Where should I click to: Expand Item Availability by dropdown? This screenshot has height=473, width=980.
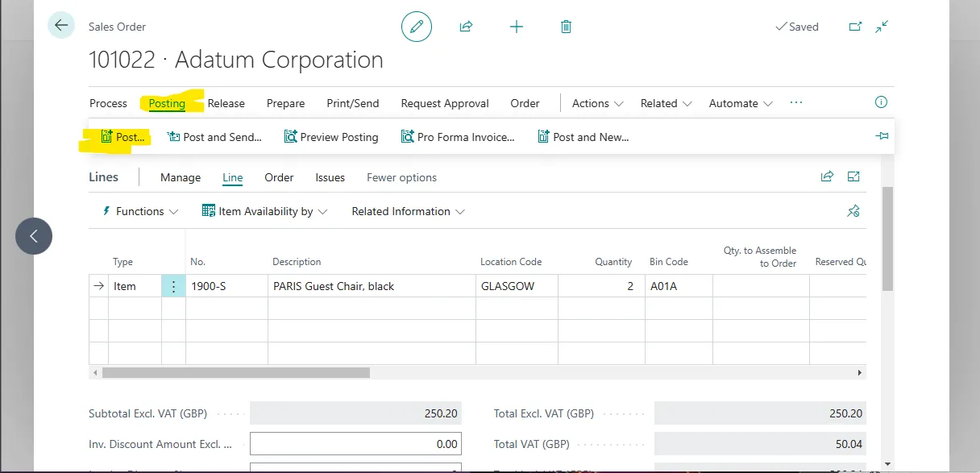(x=265, y=211)
